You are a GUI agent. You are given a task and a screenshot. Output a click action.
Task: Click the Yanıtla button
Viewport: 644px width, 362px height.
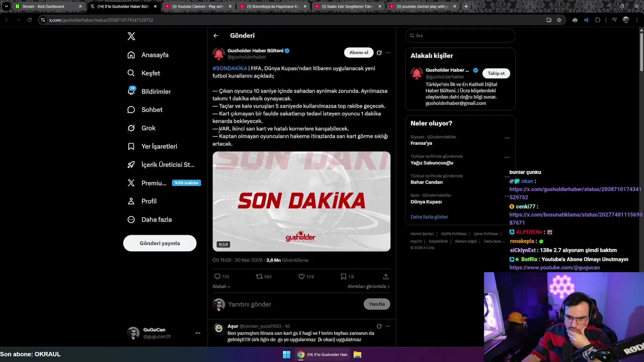[377, 304]
